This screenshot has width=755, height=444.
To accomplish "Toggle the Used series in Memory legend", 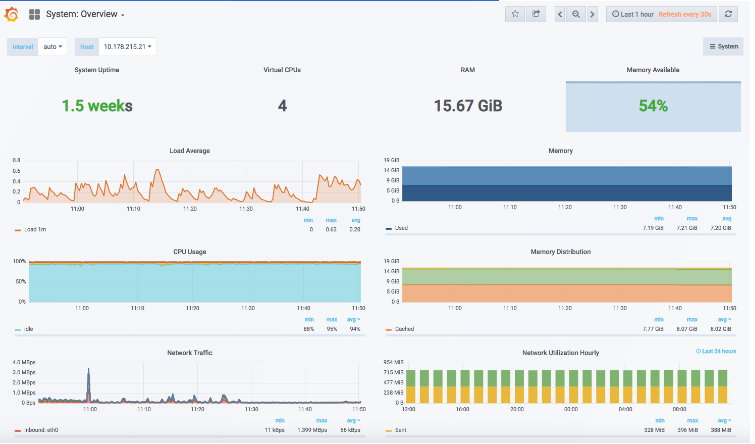I will pos(402,228).
